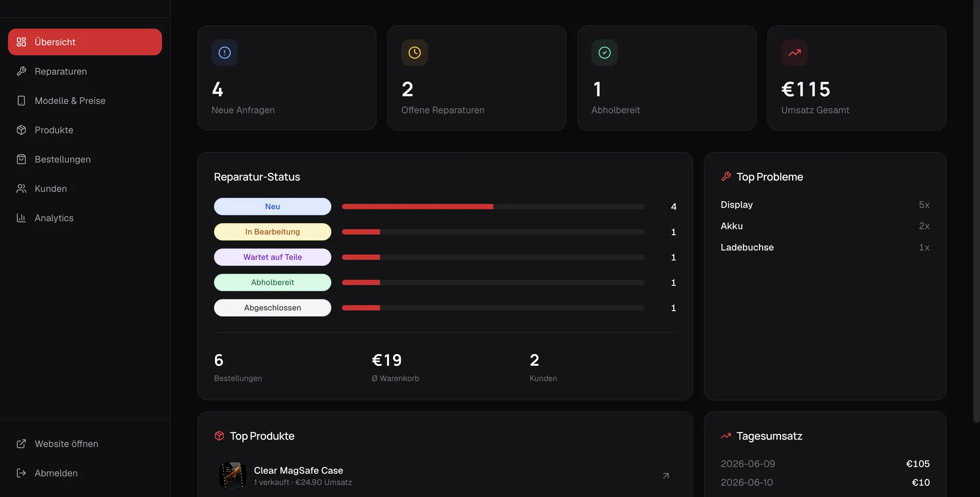Viewport: 980px width, 497px height.
Task: Click the Abgeschlossen progress bar
Action: point(493,308)
